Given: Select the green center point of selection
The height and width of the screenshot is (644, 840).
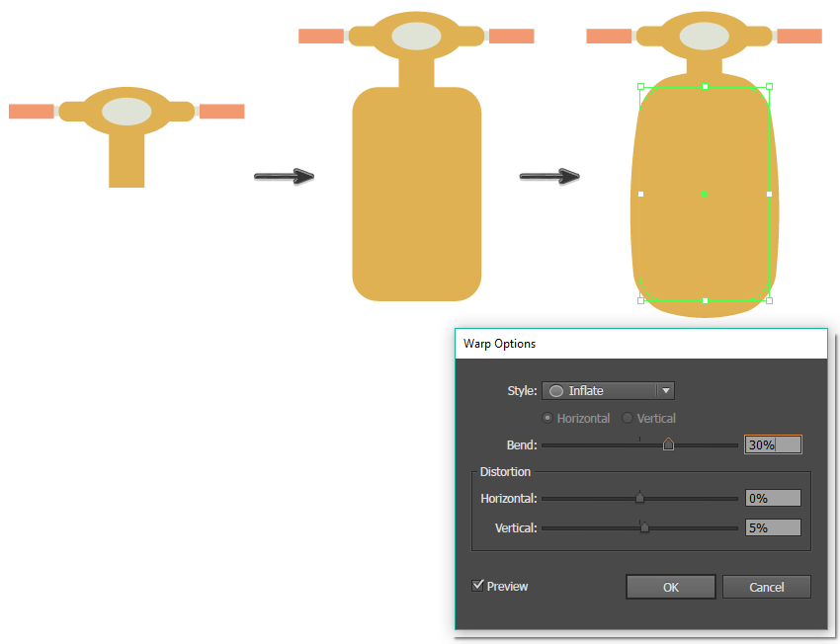Looking at the screenshot, I should click(705, 194).
